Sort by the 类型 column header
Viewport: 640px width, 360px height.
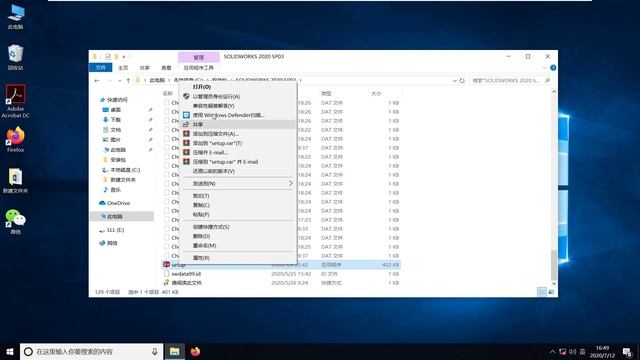tap(326, 93)
